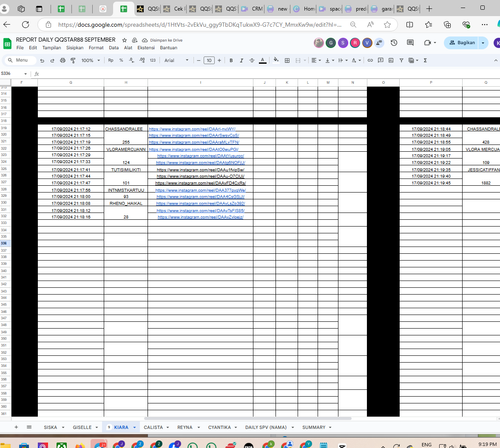The image size is (500, 448).
Task: Switch to the SISKA sheet tab
Action: pos(50,427)
